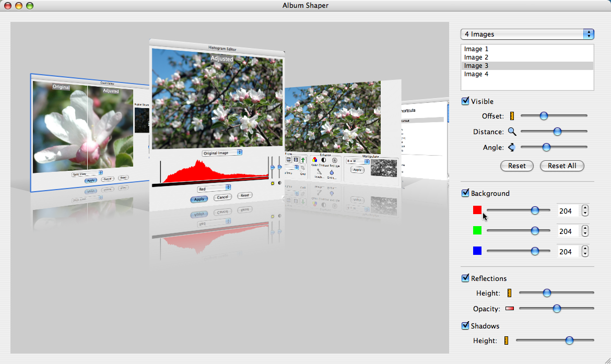The width and height of the screenshot is (611, 364).
Task: Toggle the Reflections checkbox
Action: pos(465,278)
